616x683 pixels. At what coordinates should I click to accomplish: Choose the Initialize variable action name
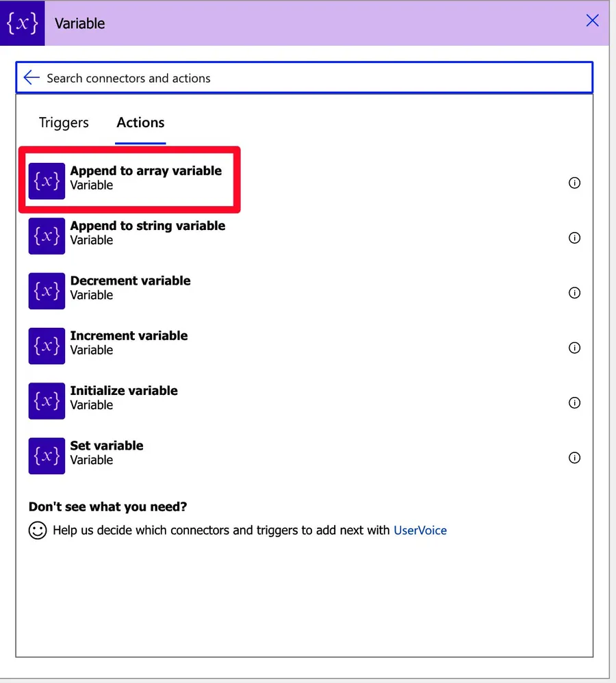pyautogui.click(x=124, y=391)
